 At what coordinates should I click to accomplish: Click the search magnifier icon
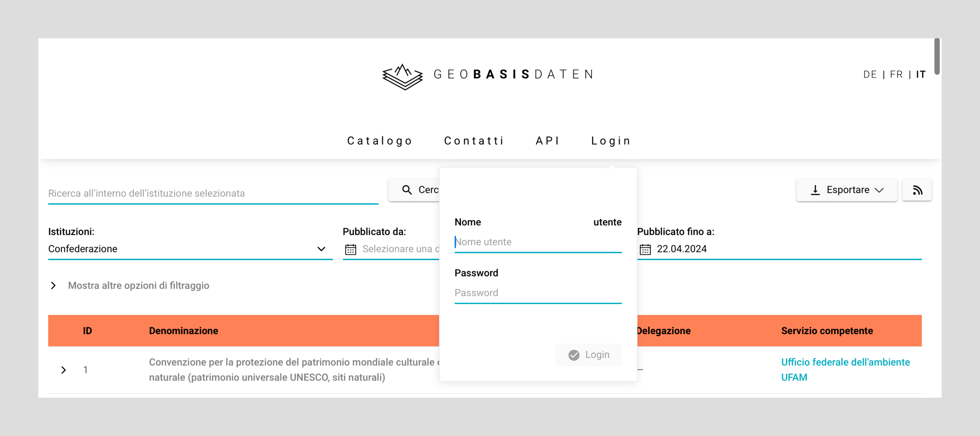[x=407, y=190]
